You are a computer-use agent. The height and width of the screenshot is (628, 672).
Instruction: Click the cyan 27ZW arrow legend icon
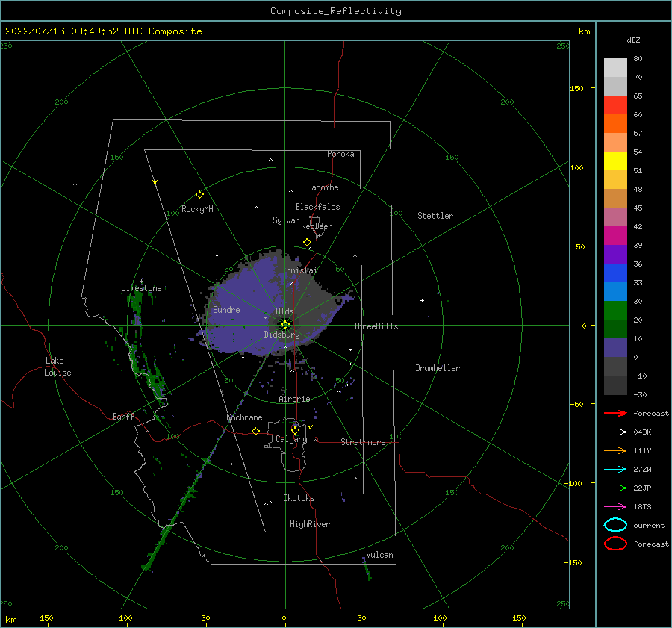point(615,470)
